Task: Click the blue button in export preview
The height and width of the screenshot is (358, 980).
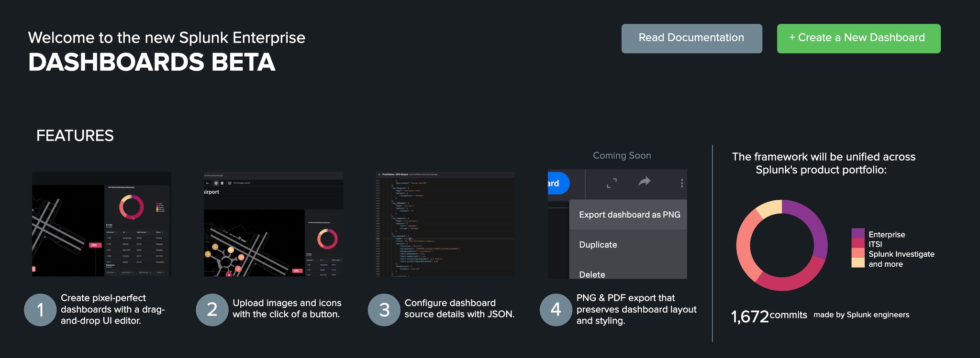Action: tap(558, 183)
